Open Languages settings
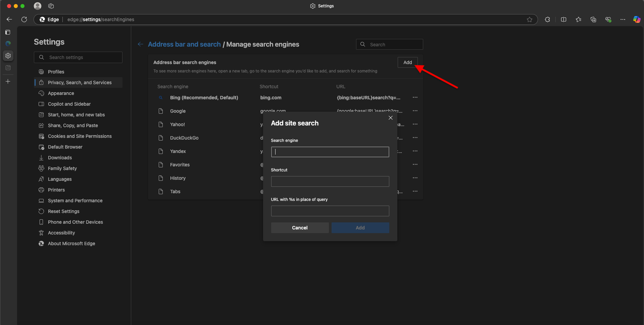Image resolution: width=644 pixels, height=325 pixels. (x=78, y=179)
